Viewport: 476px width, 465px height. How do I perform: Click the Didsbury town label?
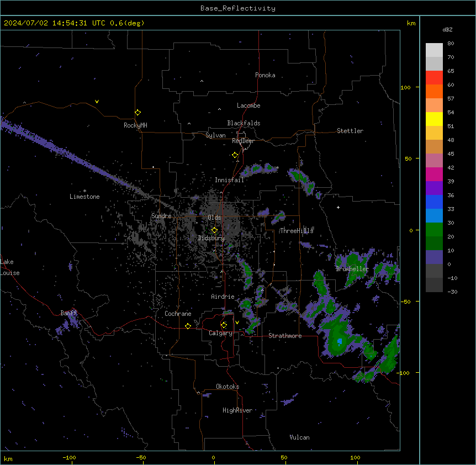click(x=211, y=238)
